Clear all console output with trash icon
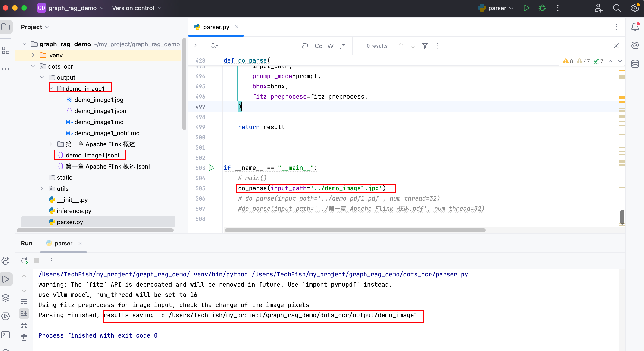The image size is (644, 351). tap(24, 337)
